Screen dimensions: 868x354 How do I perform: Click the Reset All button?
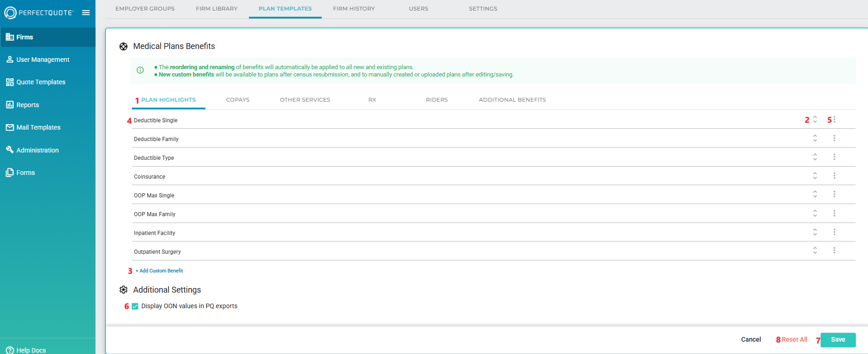(794, 339)
